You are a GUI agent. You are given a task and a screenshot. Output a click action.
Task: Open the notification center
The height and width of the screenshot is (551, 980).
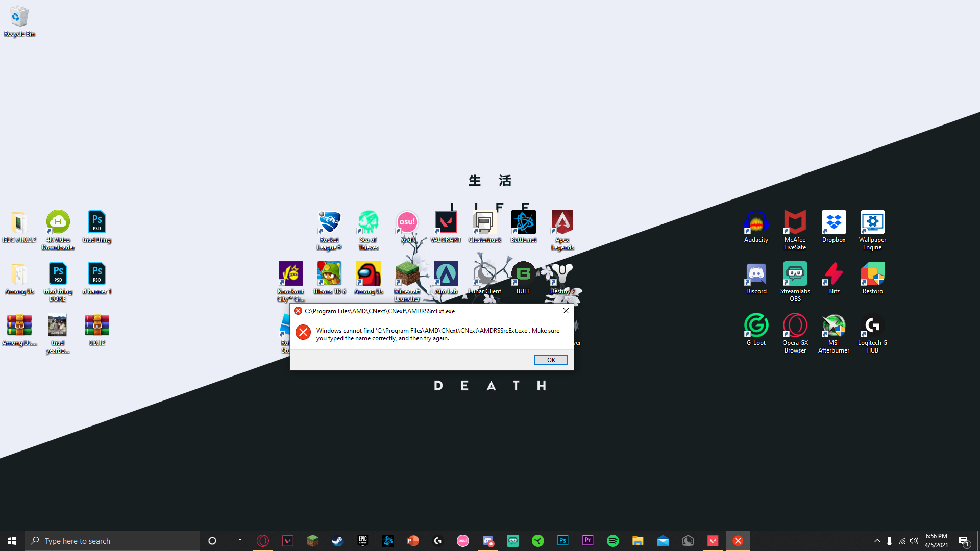coord(964,541)
